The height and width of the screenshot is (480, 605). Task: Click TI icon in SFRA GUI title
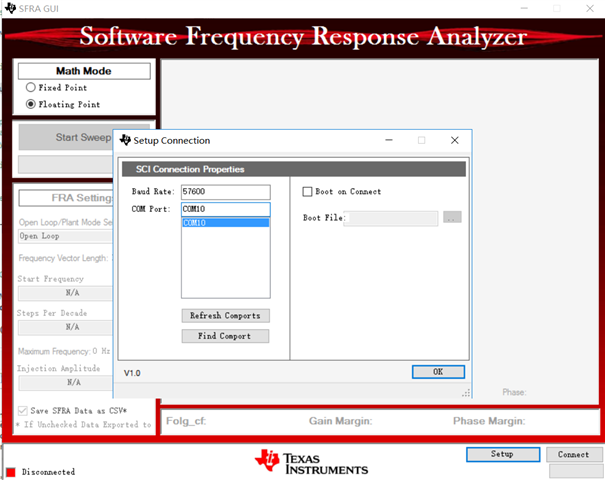tap(10, 8)
